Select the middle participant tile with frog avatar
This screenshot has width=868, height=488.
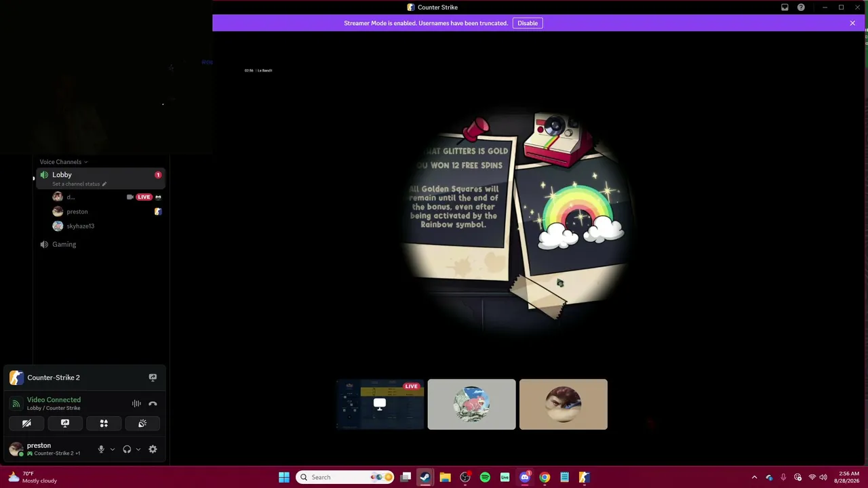(x=472, y=405)
